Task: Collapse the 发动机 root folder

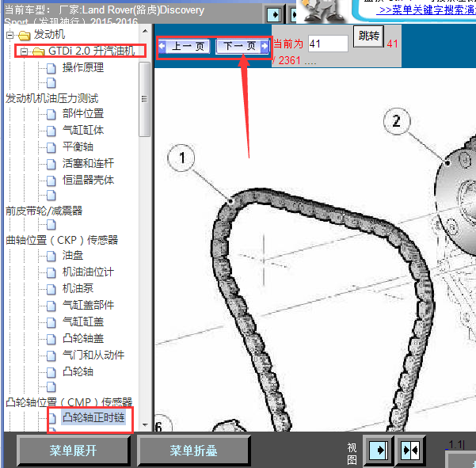Action: point(10,35)
